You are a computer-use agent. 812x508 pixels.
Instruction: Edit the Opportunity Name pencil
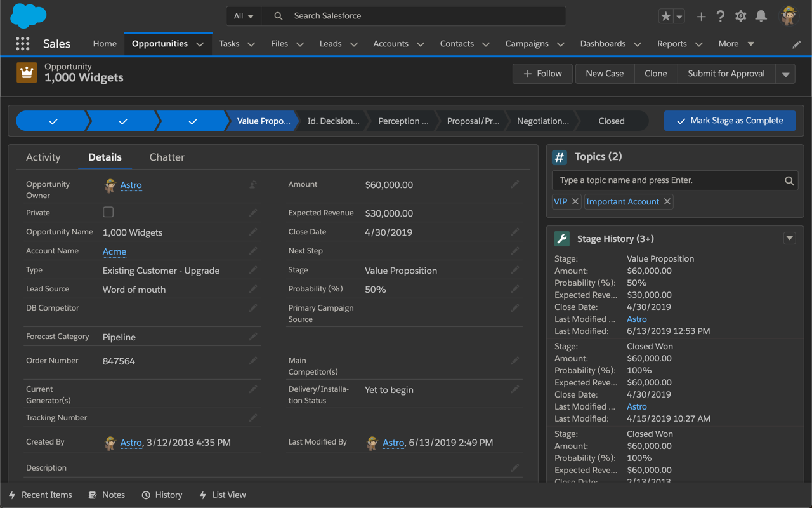(x=253, y=232)
